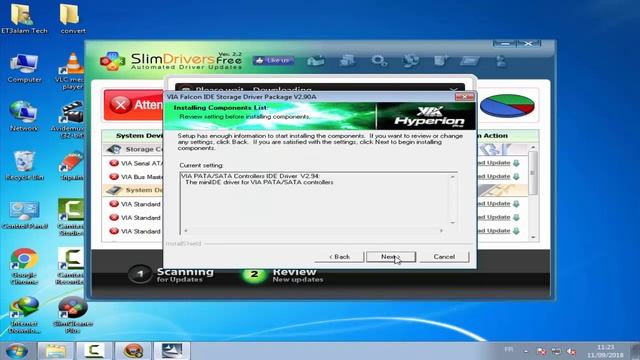Click step 1 Scanning for Updates
This screenshot has width=640, height=360.
(171, 275)
